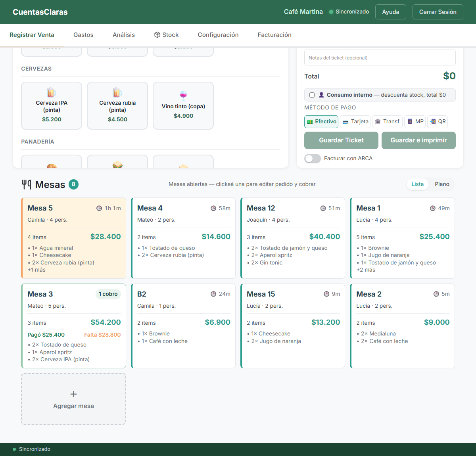
Task: Select Efectivo payment method
Action: click(x=321, y=122)
